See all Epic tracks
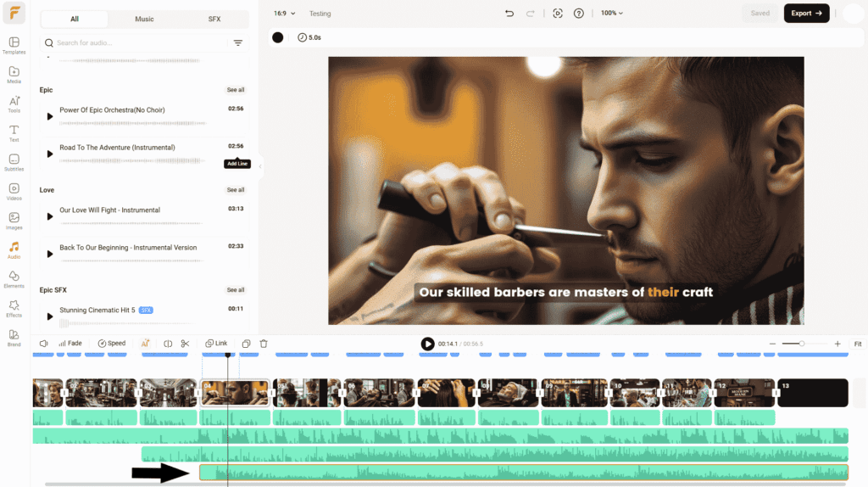Screen dimensions: 868x487 pyautogui.click(x=236, y=90)
